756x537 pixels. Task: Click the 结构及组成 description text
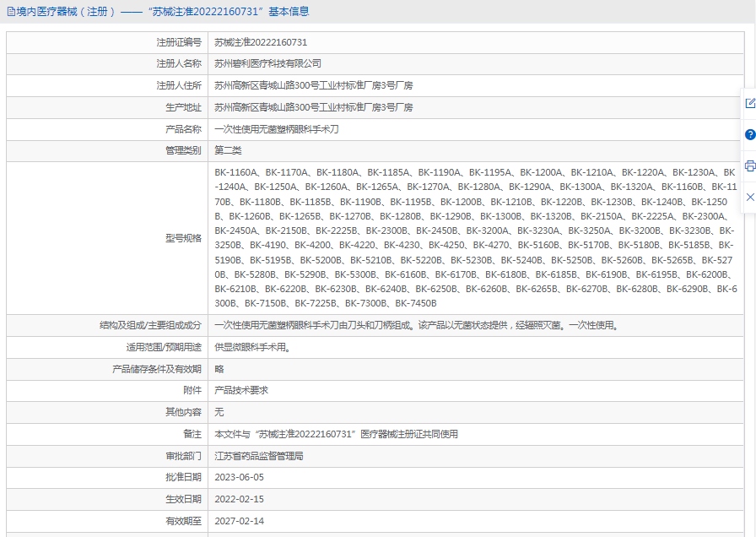click(x=415, y=325)
